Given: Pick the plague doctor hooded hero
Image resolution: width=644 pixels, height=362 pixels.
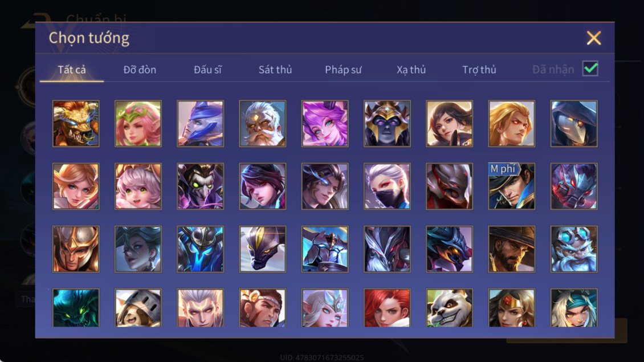Looking at the screenshot, I should [574, 124].
